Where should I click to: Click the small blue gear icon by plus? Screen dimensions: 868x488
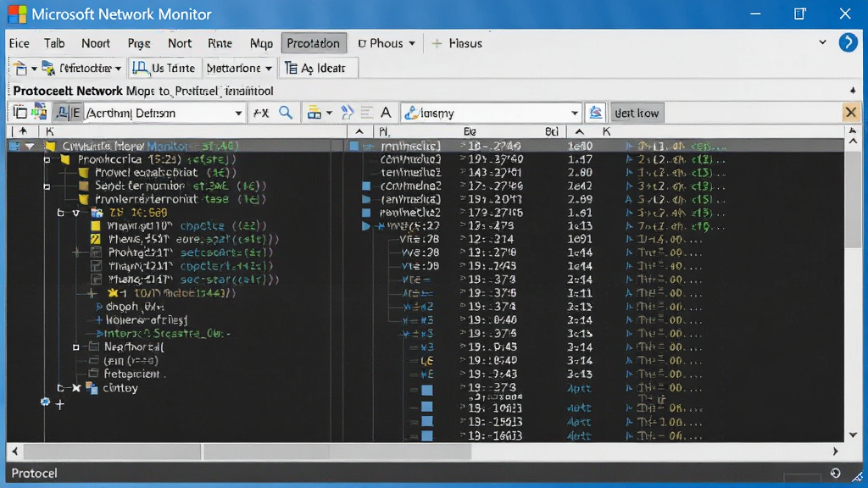45,402
